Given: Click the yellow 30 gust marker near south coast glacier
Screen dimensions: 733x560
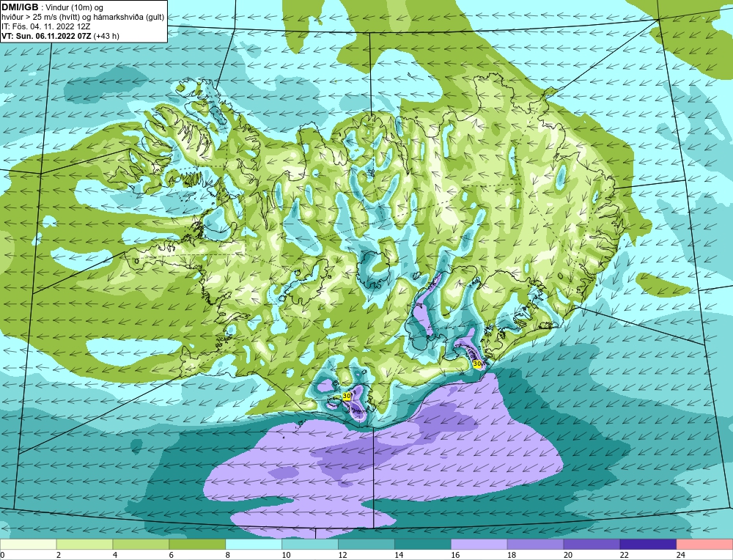Looking at the screenshot, I should [347, 396].
